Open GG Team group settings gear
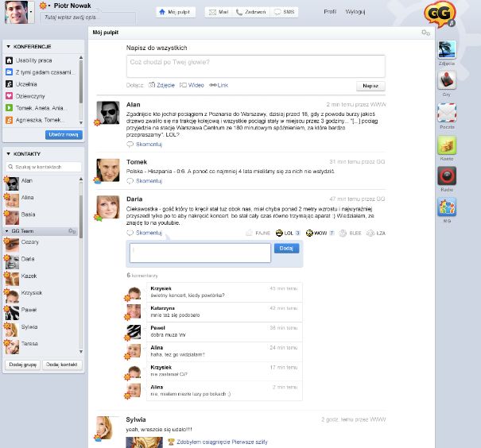The width and height of the screenshot is (481, 448). coord(72,231)
